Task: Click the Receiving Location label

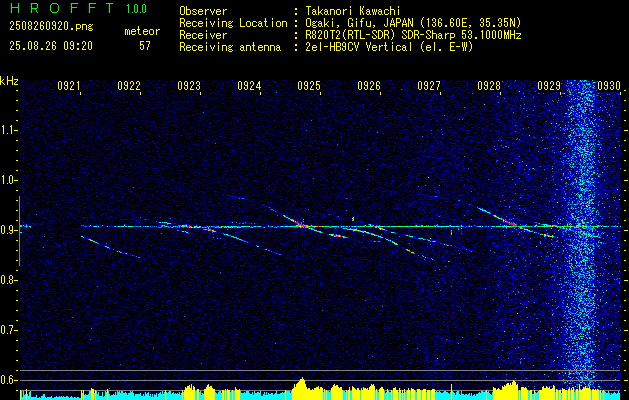Action: 233,23
